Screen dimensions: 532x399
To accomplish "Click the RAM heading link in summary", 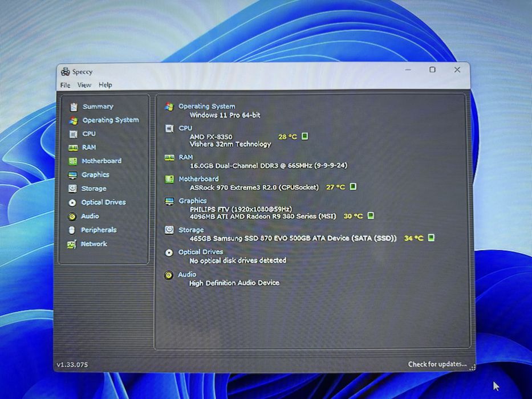I will tap(185, 157).
